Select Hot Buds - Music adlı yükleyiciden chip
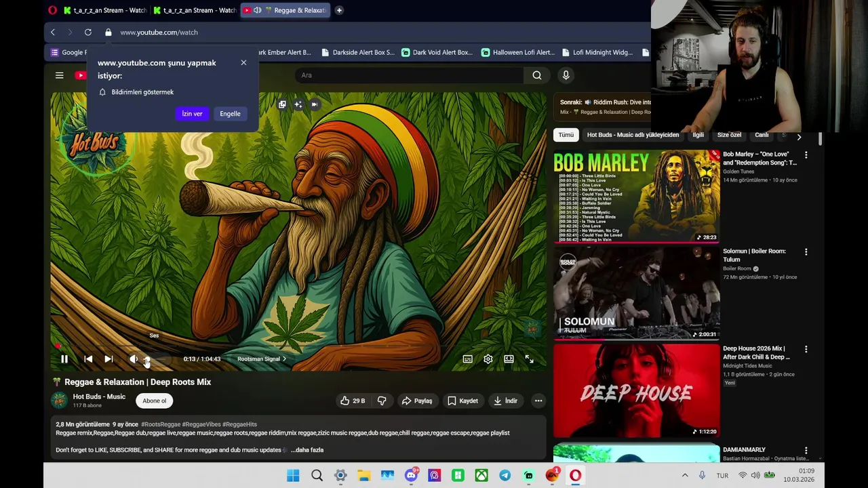Screen dimensions: 868x488 point(633,135)
